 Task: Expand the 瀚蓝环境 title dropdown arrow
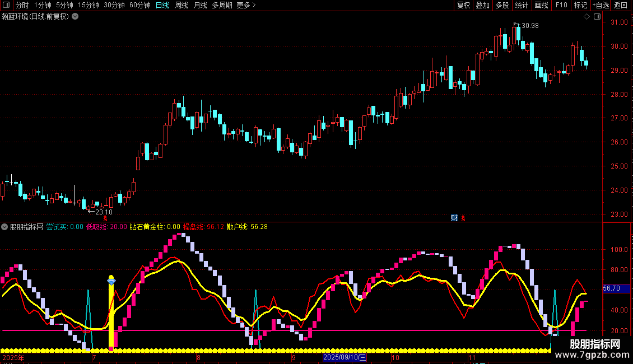75,17
